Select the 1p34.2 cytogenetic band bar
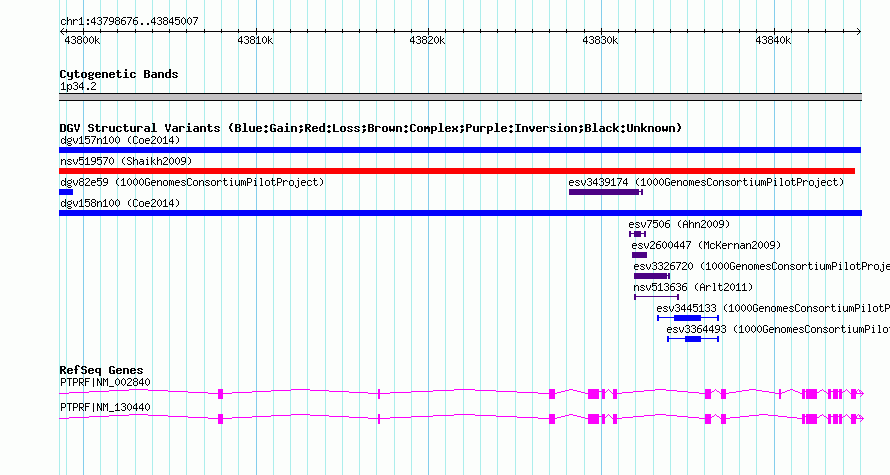This screenshot has height=475, width=890. click(x=460, y=97)
